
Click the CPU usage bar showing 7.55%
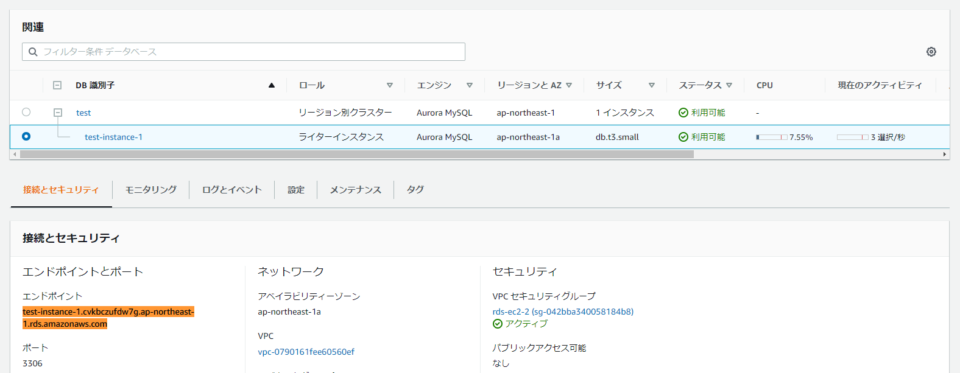(x=771, y=137)
